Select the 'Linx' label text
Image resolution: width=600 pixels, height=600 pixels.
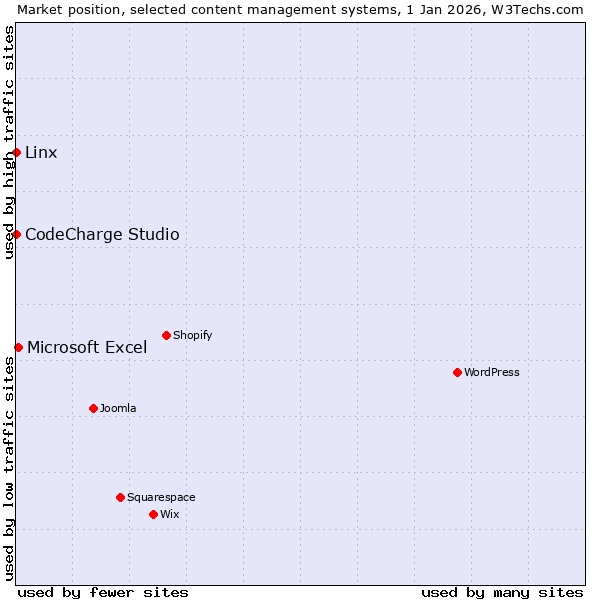coord(41,153)
